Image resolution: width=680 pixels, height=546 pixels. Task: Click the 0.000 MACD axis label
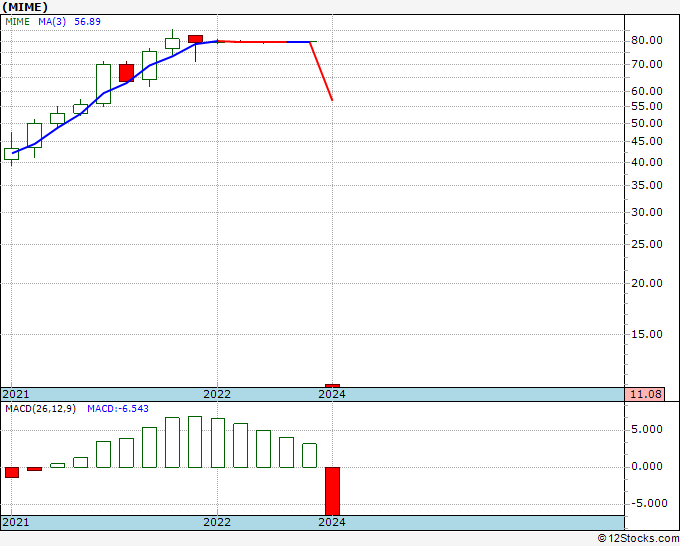[x=647, y=467]
